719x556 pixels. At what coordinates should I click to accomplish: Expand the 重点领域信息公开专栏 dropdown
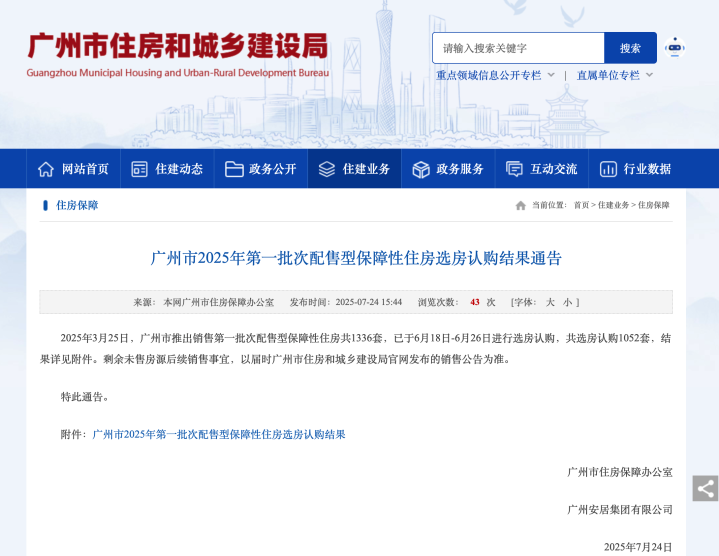[x=495, y=75]
